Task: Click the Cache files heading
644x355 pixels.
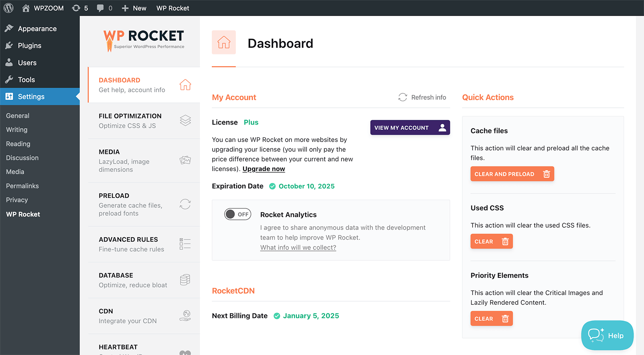Action: click(489, 131)
